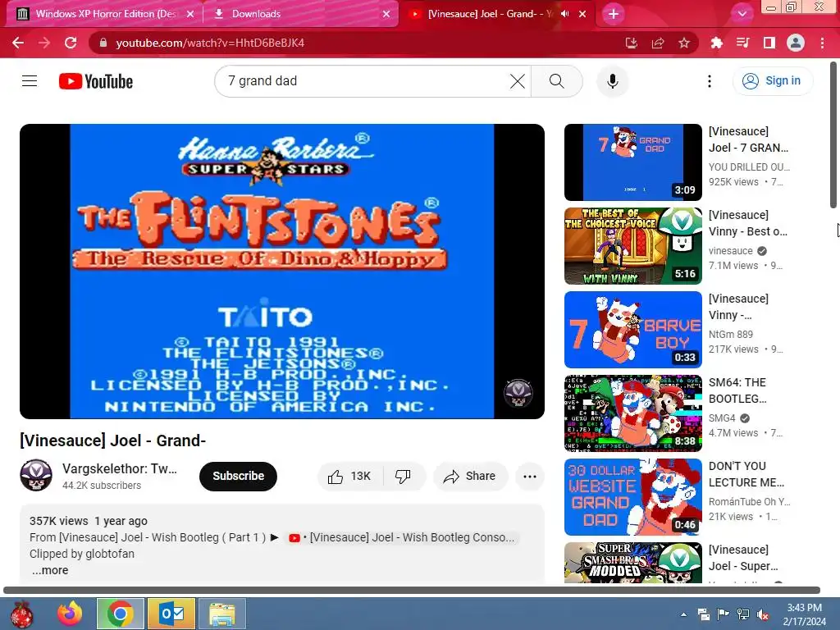Dislike the video with thumbs down
The width and height of the screenshot is (840, 630).
pyautogui.click(x=403, y=477)
